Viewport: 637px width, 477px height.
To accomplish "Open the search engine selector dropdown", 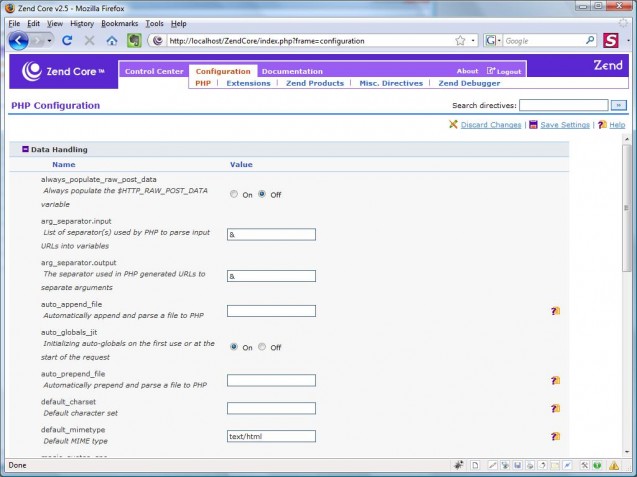I will coord(499,41).
